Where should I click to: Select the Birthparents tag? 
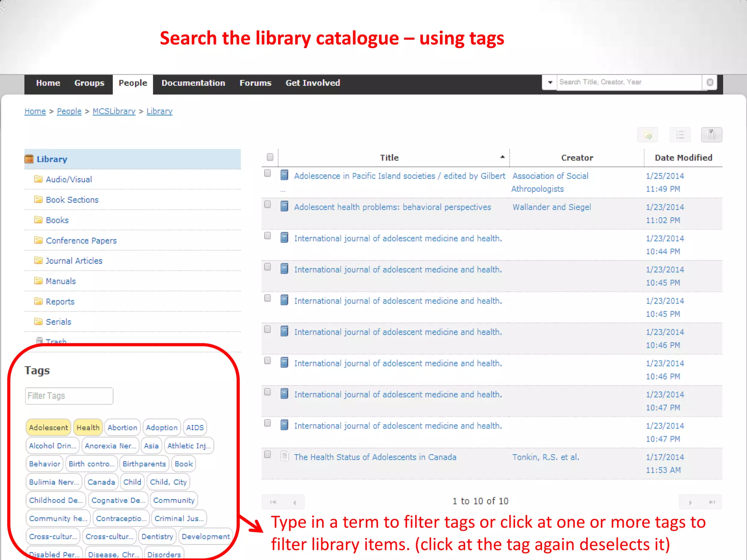click(144, 464)
